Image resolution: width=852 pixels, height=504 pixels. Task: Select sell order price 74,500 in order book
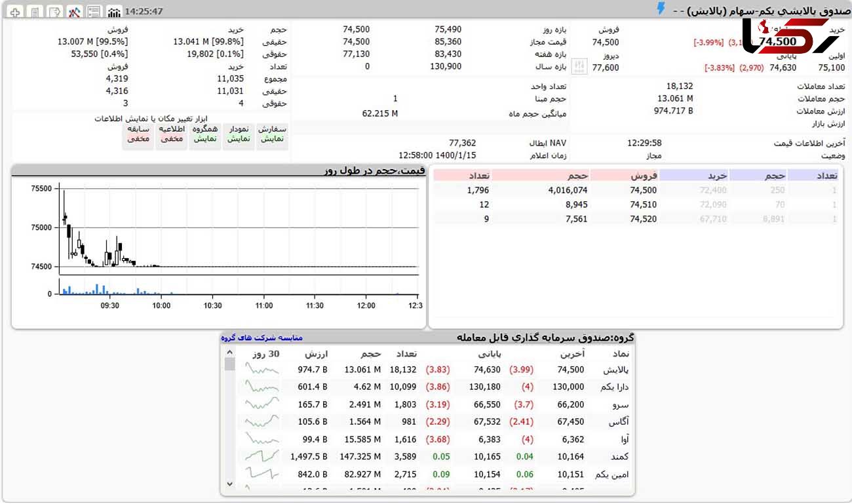tap(643, 190)
